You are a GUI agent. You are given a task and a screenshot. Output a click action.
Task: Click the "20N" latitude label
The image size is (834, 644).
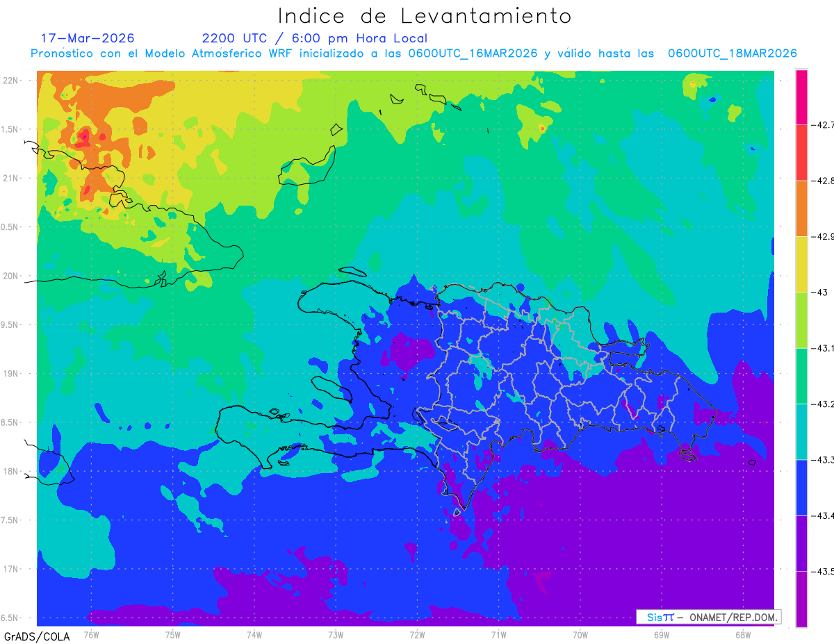click(11, 276)
